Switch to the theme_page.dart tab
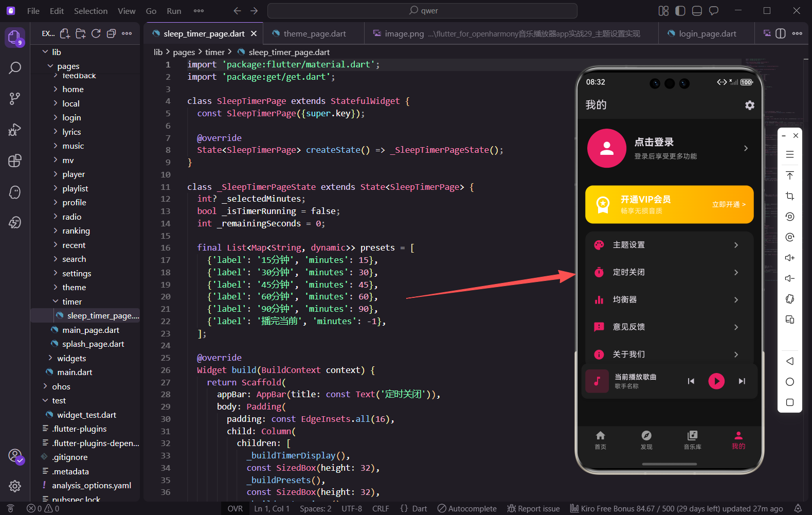 click(314, 33)
